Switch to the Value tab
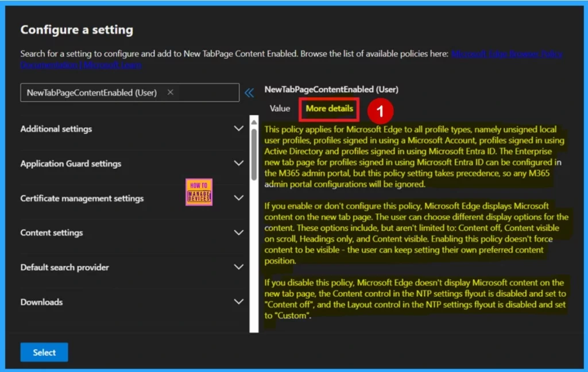 (280, 108)
